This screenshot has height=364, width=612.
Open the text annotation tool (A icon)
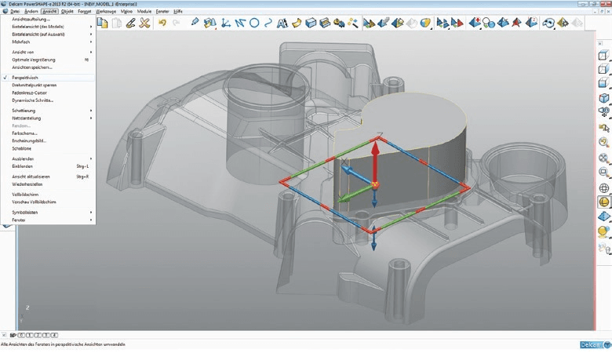pos(282,24)
